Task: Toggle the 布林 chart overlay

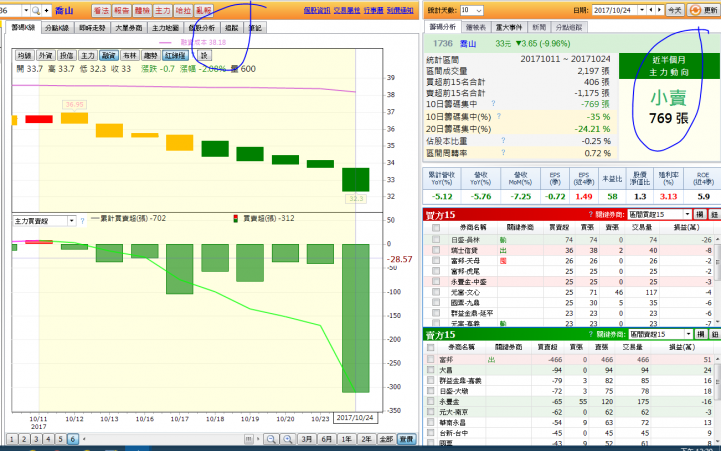Action: [x=130, y=56]
